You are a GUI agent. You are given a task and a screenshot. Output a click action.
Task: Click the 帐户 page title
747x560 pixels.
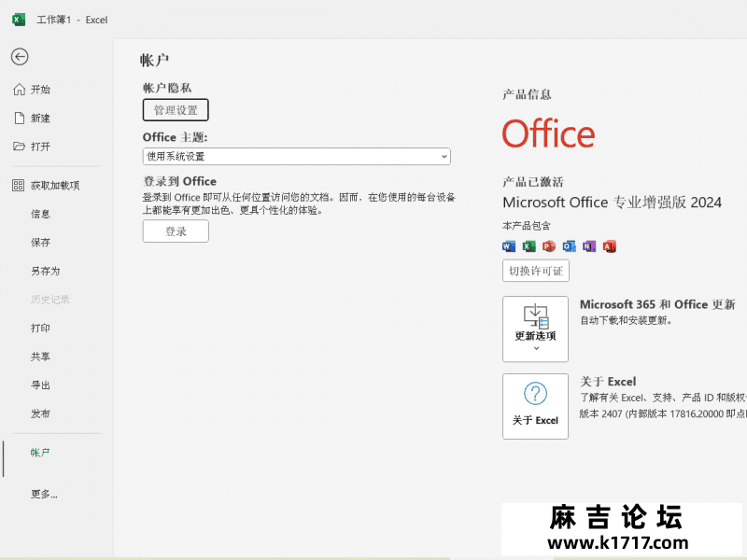(154, 61)
